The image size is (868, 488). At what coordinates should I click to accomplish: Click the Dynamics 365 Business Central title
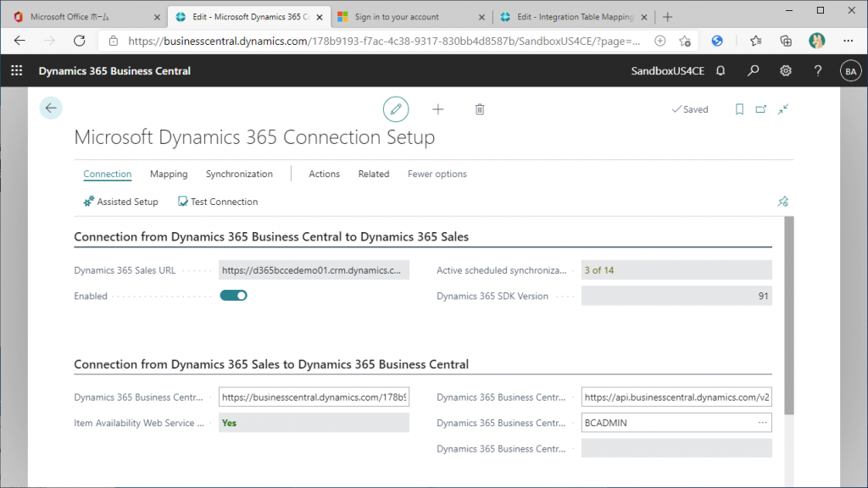pos(114,71)
